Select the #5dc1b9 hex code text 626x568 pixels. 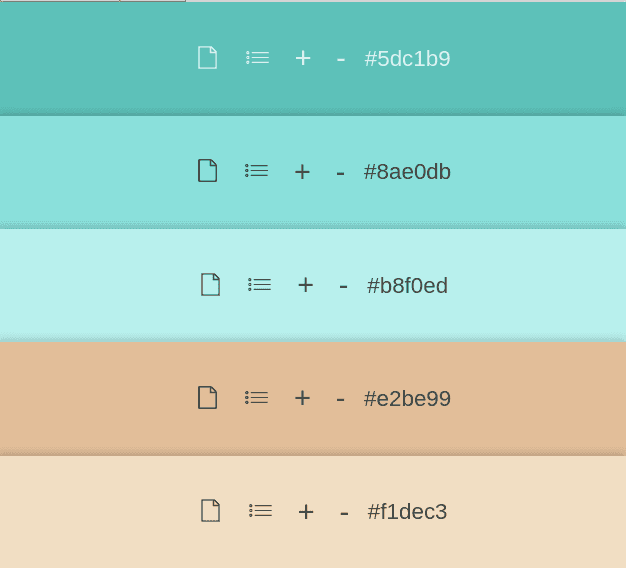[407, 59]
